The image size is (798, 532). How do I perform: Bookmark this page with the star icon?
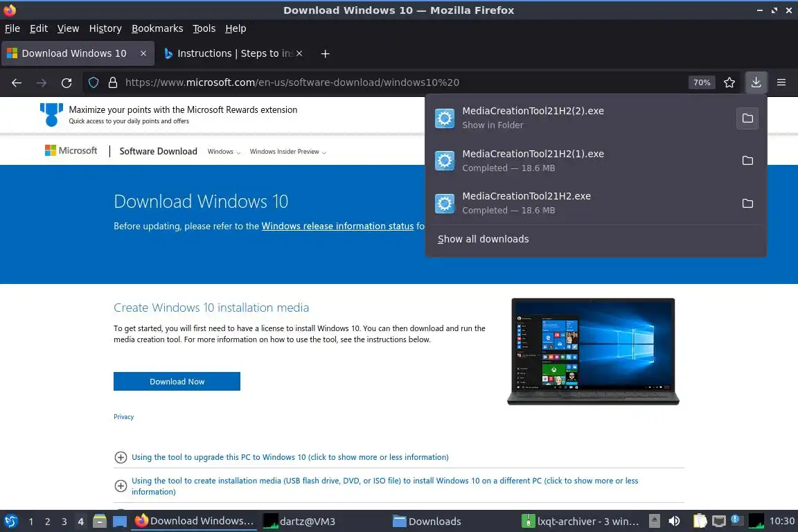click(729, 82)
